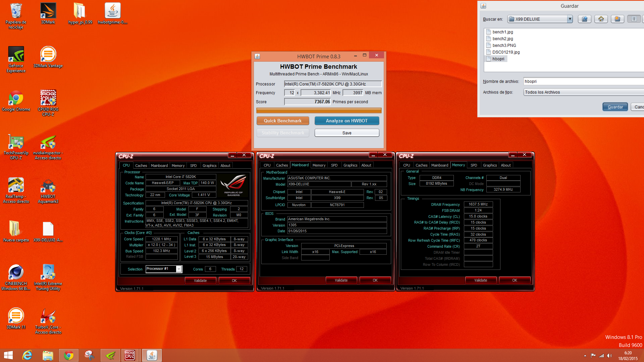The width and height of the screenshot is (644, 362).
Task: Open the 3DMark desktop shortcut
Action: [x=48, y=13]
